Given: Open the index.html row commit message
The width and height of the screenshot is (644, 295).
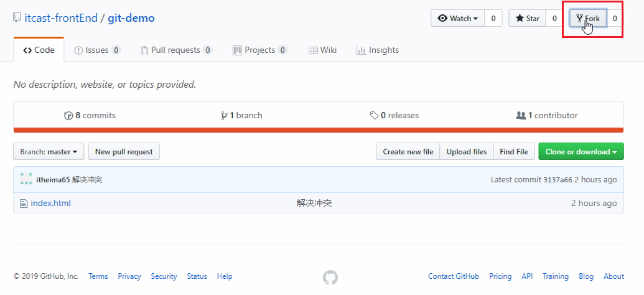Looking at the screenshot, I should [314, 203].
